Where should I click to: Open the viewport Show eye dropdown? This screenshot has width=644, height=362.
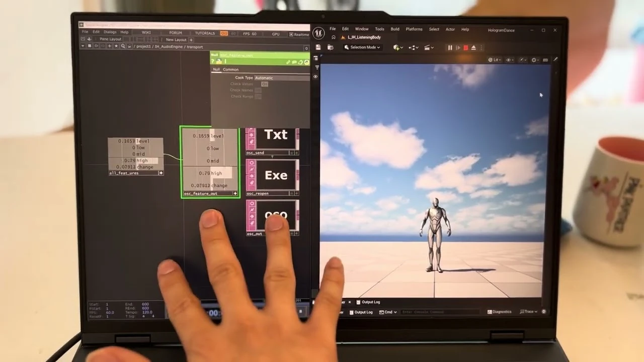509,60
